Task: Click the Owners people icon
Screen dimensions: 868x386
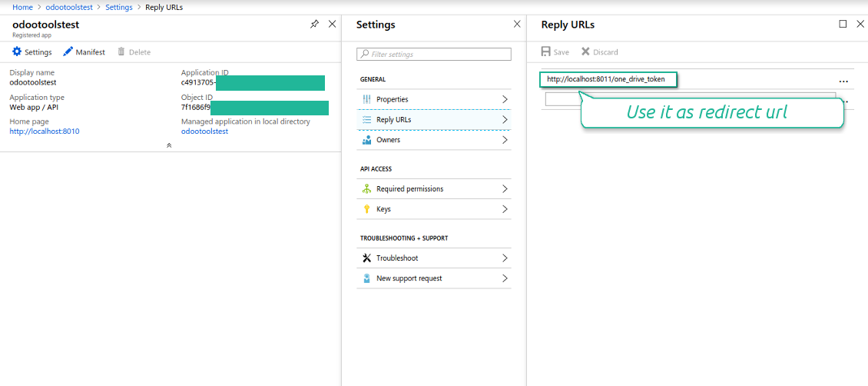Action: 366,140
